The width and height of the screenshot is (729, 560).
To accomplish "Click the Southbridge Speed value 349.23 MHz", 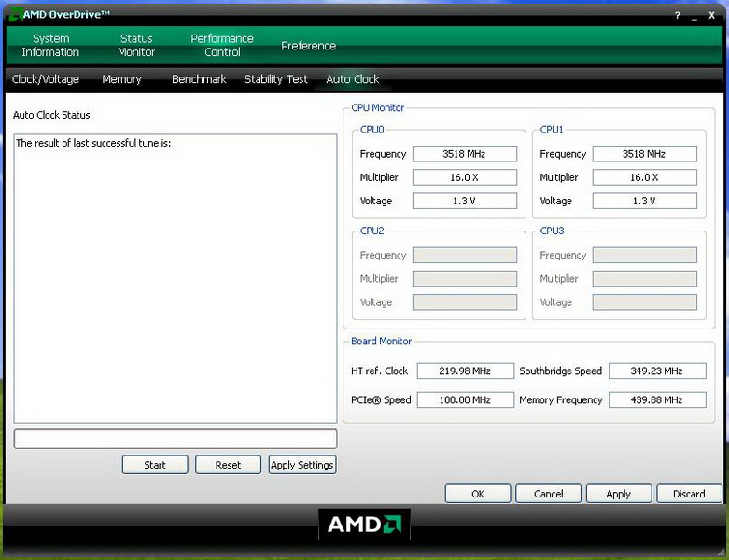I will tap(657, 371).
